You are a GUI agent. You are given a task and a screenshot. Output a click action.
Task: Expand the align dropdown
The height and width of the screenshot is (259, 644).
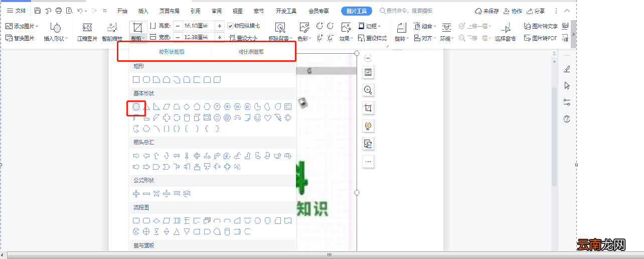(434, 39)
